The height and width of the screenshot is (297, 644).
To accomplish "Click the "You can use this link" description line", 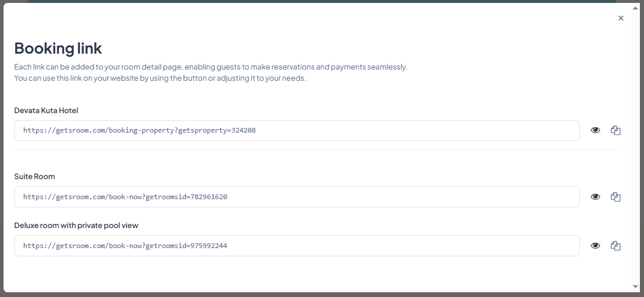I will pos(160,78).
